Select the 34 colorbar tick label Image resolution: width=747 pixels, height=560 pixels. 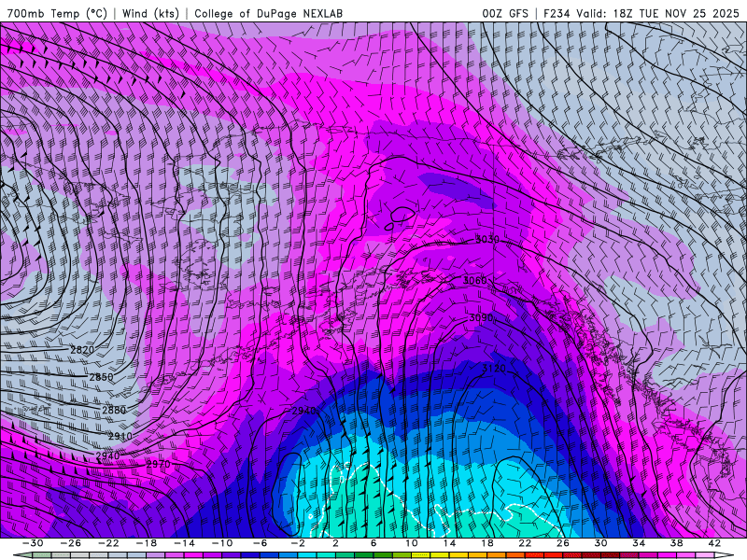pyautogui.click(x=639, y=543)
